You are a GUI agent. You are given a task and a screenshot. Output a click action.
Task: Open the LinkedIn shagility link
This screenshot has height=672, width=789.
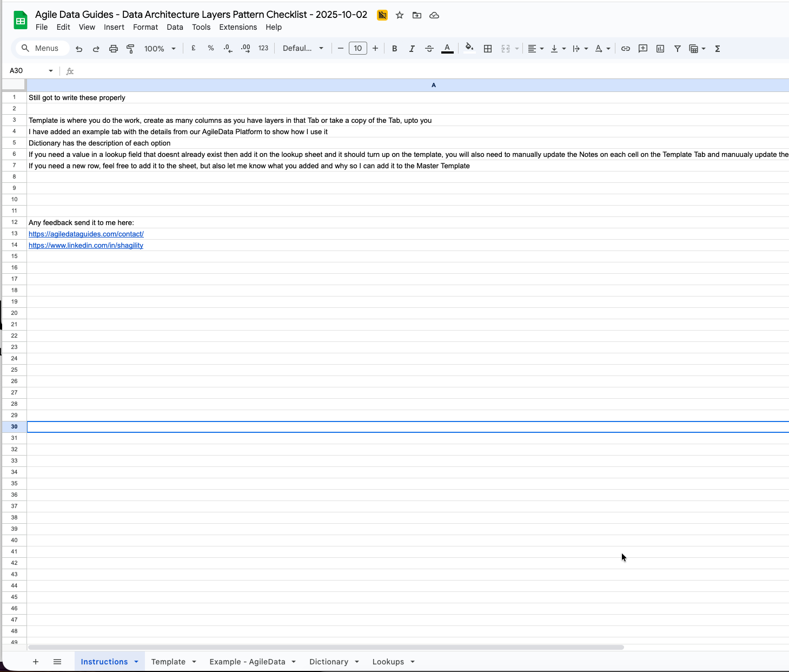(x=86, y=245)
